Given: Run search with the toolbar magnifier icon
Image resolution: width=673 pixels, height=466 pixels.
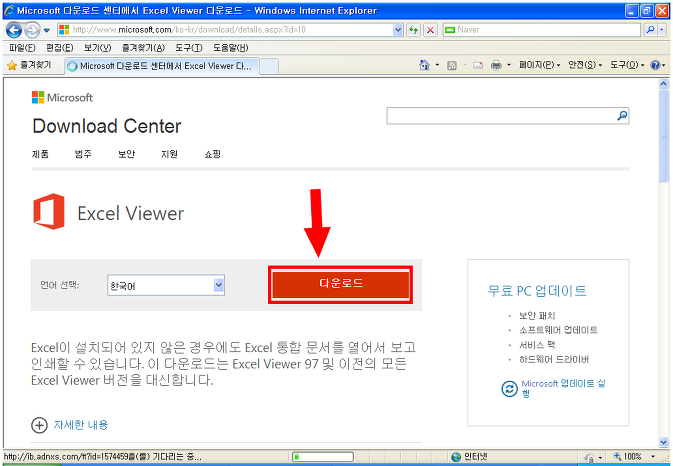Looking at the screenshot, I should [x=651, y=30].
